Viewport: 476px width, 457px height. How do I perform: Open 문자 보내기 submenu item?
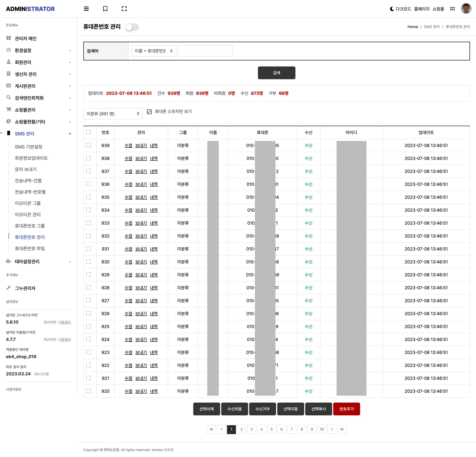tap(26, 169)
